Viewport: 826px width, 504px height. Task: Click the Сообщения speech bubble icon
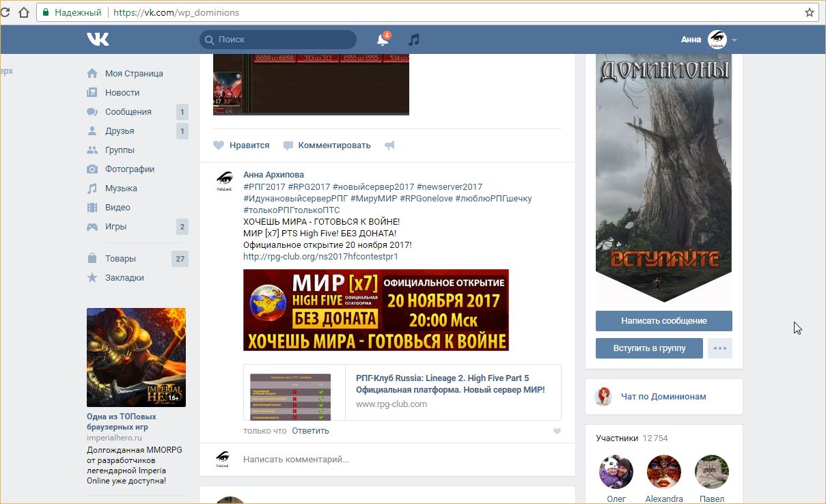click(x=92, y=112)
